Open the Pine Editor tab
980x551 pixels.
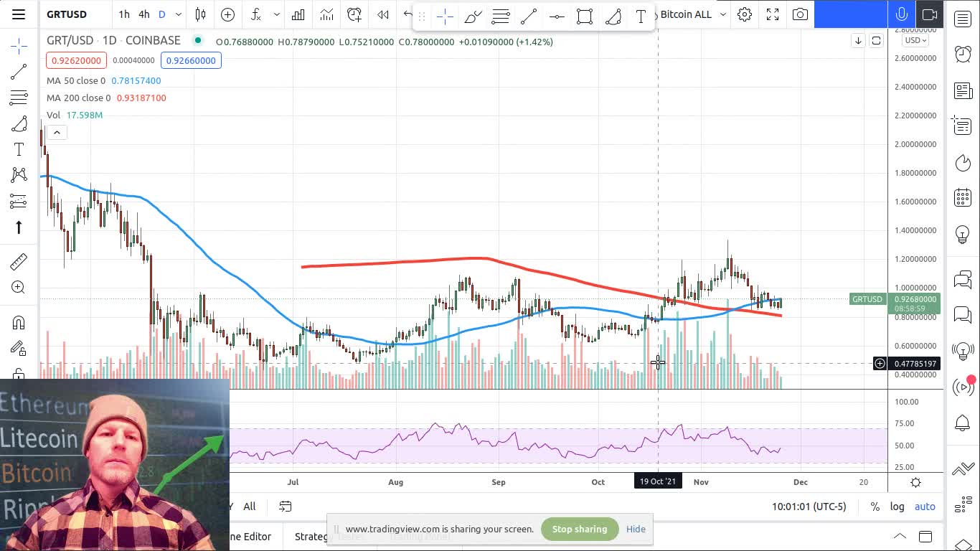click(251, 536)
